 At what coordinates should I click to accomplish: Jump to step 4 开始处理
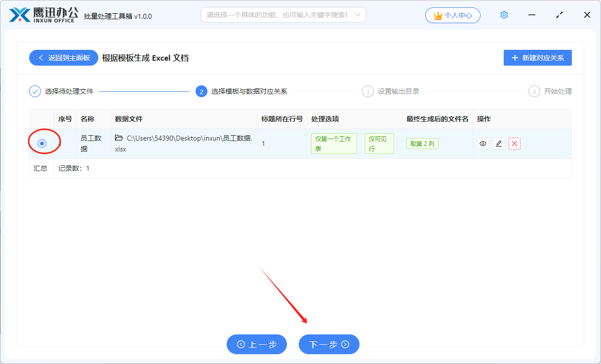pos(550,91)
